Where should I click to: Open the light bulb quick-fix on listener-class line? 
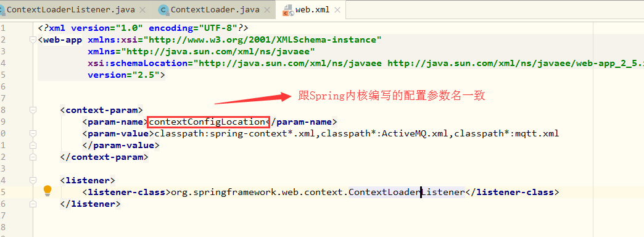47,190
